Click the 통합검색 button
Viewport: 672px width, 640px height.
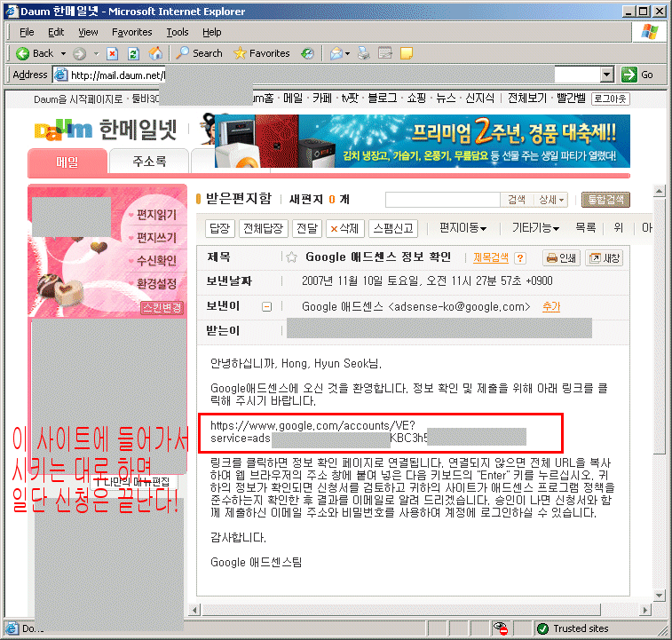605,200
